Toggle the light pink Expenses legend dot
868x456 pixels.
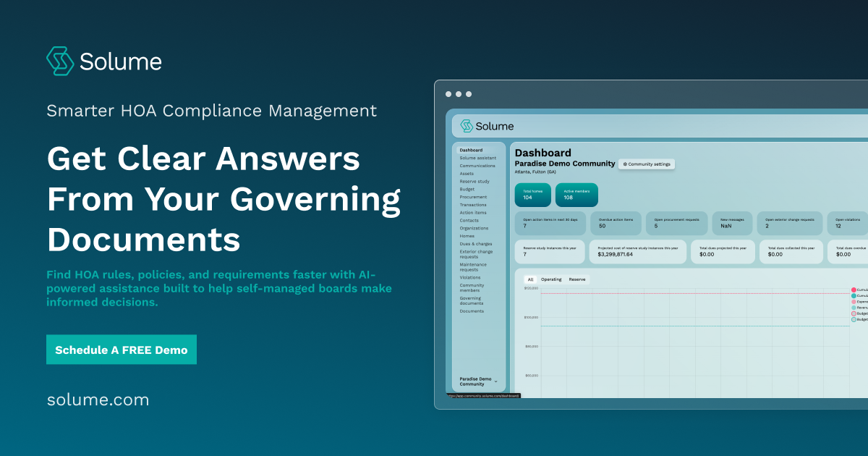(854, 301)
